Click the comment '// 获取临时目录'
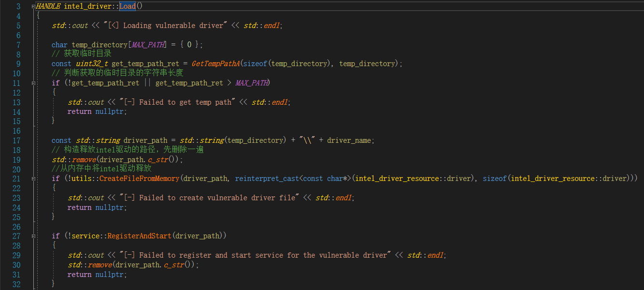 click(82, 54)
